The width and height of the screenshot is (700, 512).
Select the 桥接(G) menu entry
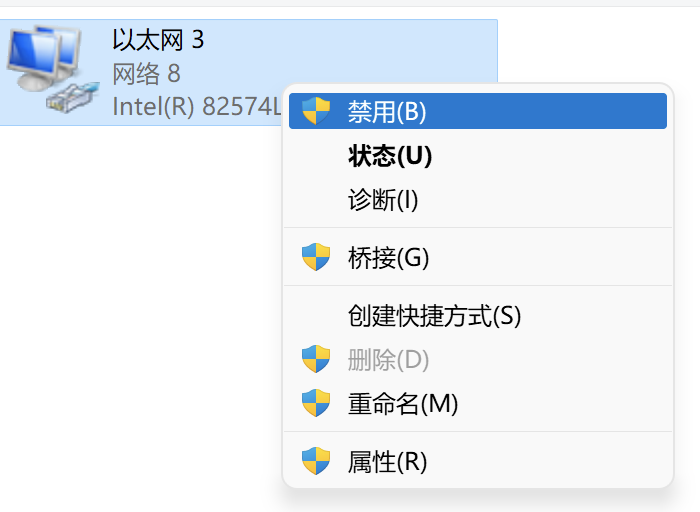(388, 257)
